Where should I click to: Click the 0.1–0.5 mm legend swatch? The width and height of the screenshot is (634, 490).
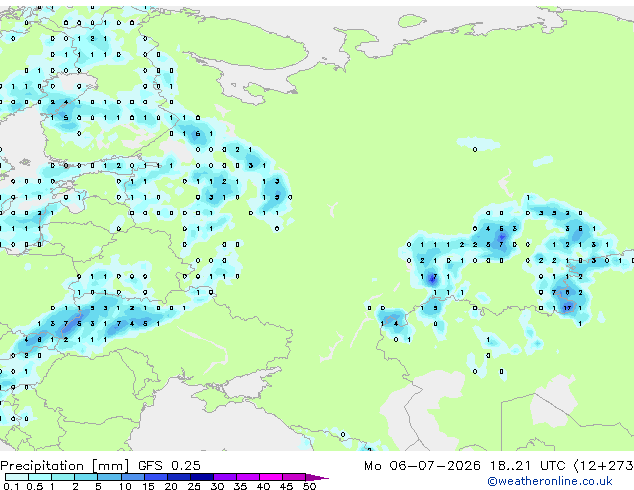click(17, 477)
